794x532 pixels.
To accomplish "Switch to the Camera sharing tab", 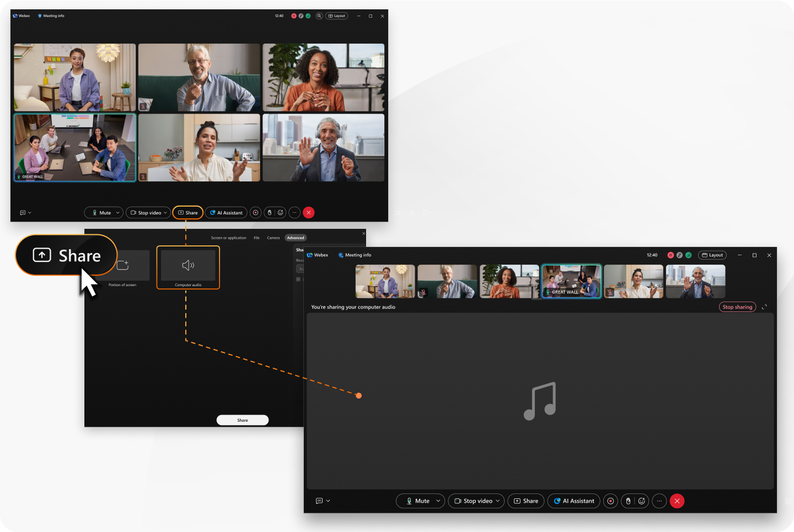I will coord(273,238).
